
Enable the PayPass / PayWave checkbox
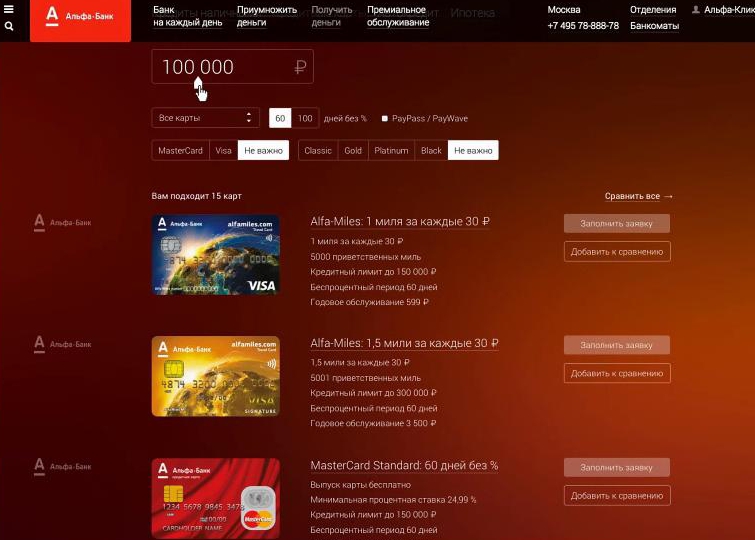pyautogui.click(x=384, y=119)
